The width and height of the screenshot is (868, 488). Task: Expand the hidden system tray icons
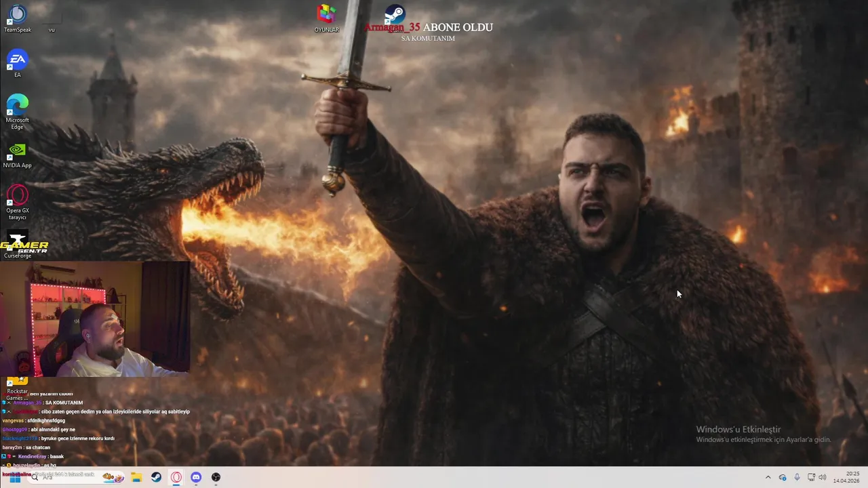pos(768,477)
